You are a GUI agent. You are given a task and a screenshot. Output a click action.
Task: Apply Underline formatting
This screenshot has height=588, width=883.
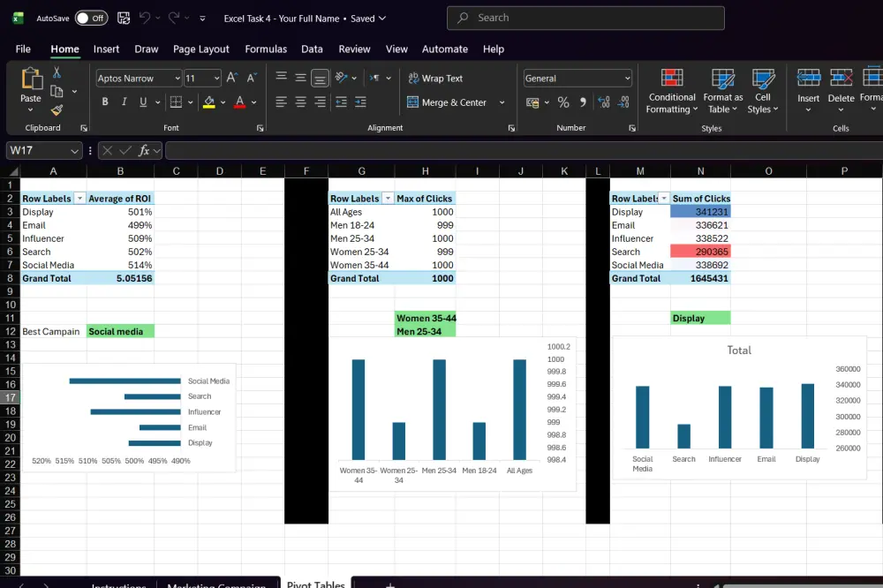143,102
